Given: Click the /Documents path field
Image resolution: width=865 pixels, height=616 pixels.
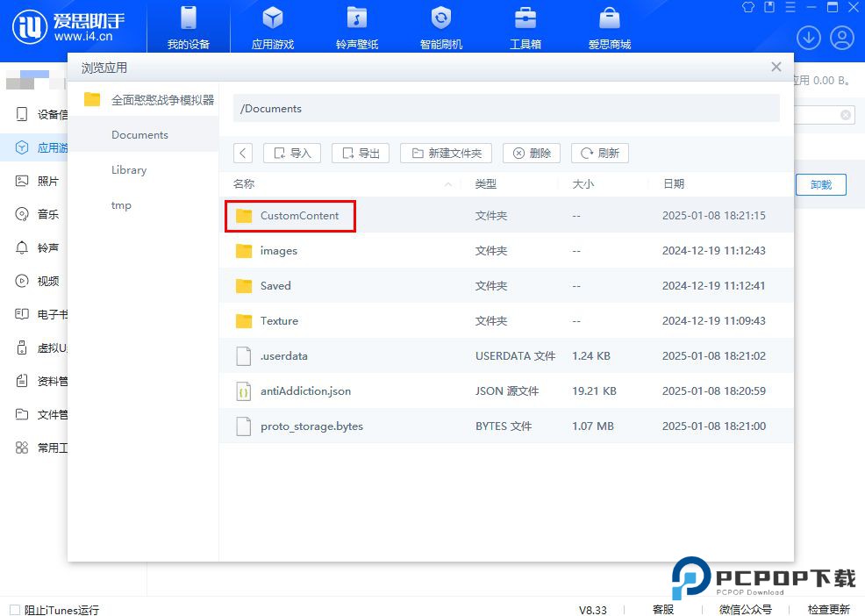Looking at the screenshot, I should (506, 108).
